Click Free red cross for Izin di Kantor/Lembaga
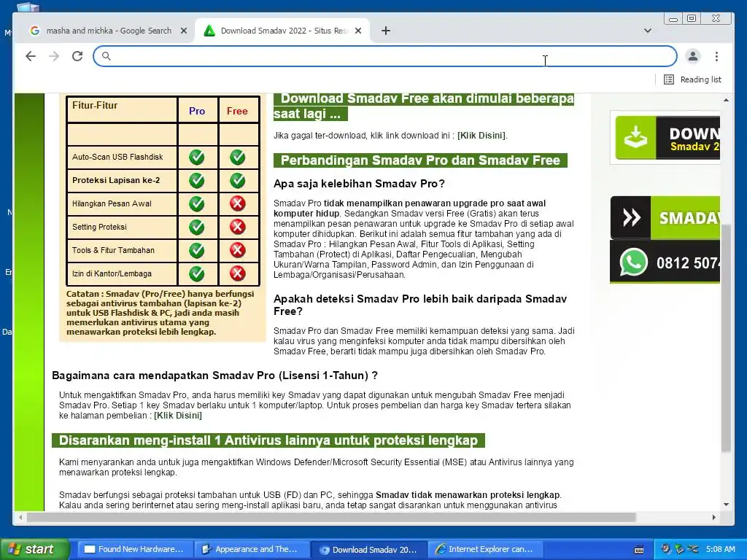The width and height of the screenshot is (747, 560). [237, 274]
